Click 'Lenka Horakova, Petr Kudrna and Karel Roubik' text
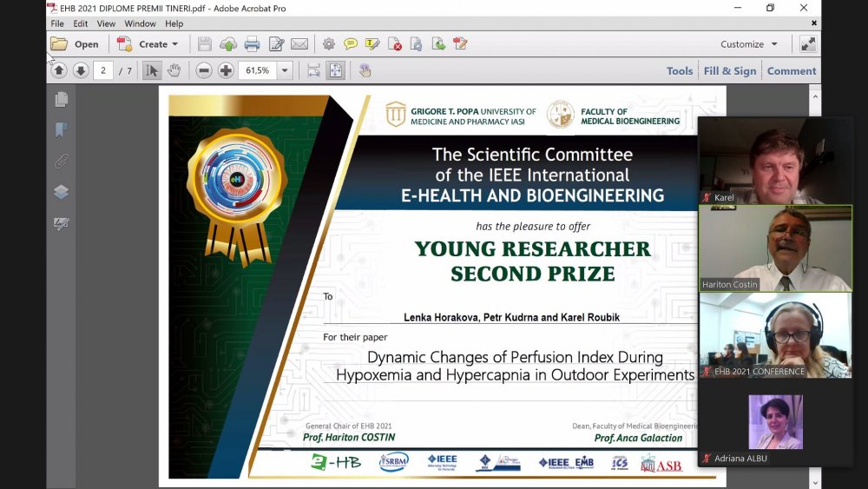The width and height of the screenshot is (868, 489). [x=511, y=317]
